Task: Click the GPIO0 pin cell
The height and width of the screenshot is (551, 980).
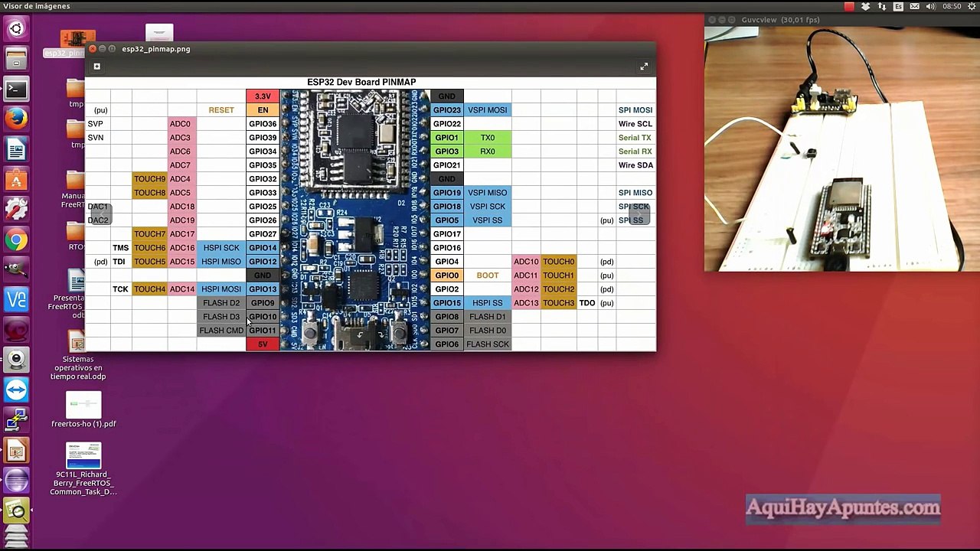Action: 447,275
